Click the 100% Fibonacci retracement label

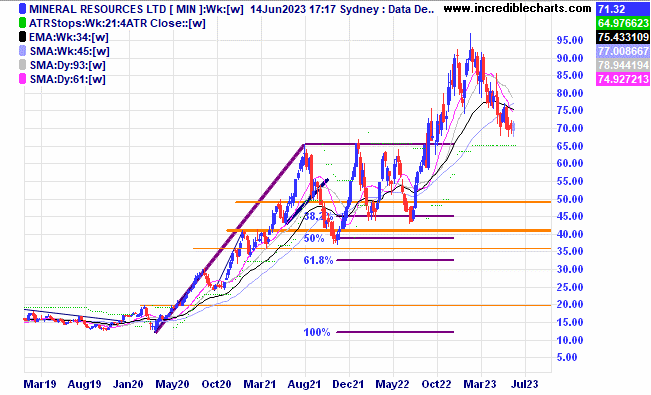click(317, 332)
